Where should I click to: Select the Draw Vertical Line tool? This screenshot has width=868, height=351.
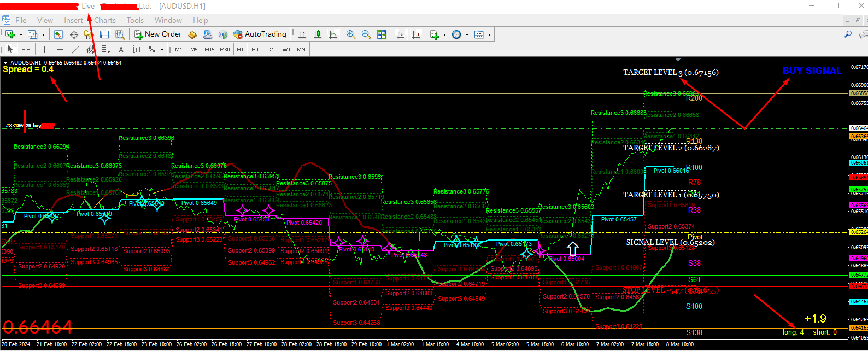tap(44, 49)
